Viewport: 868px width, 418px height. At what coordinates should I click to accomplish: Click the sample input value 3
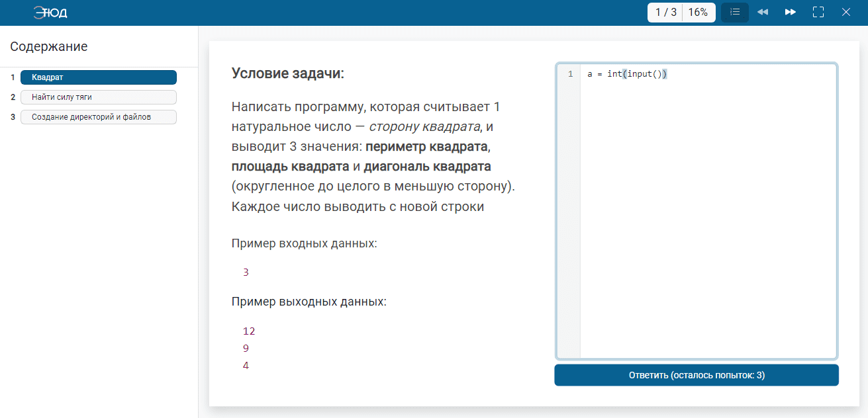point(246,272)
